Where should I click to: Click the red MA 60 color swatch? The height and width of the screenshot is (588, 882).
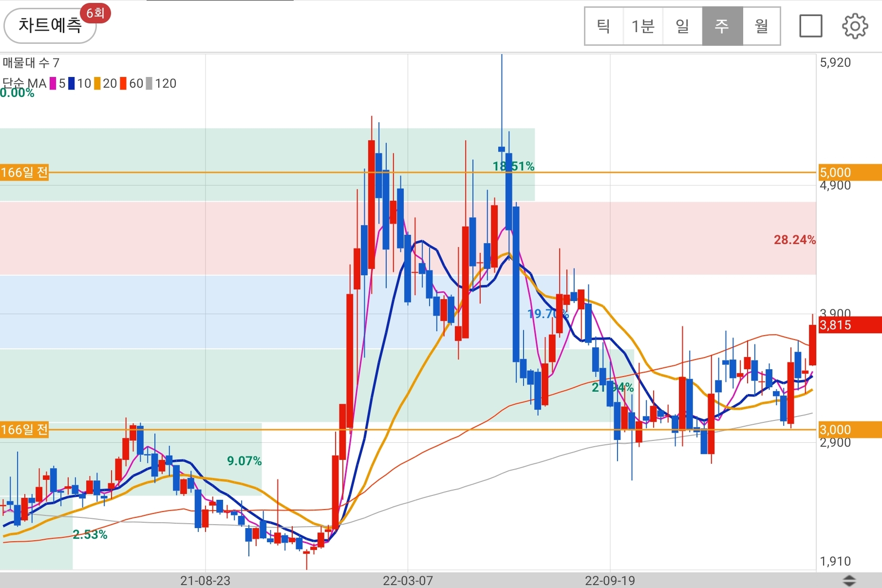[123, 83]
